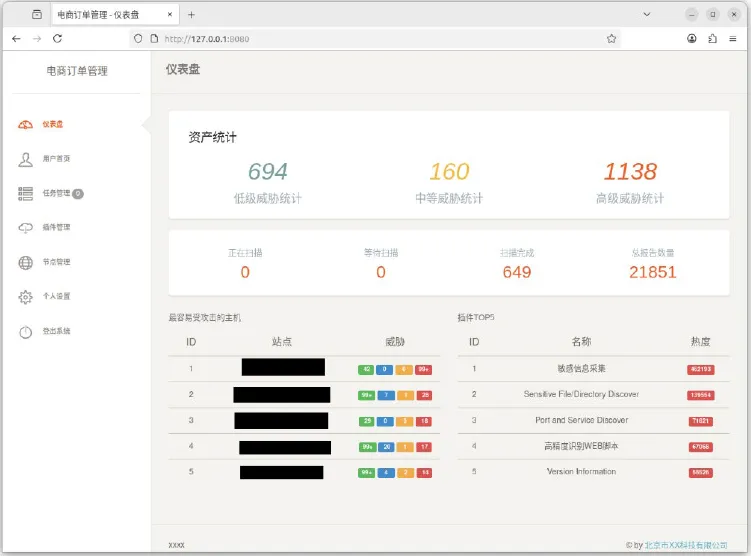Viewport: 751px width, 556px height.
Task: Click the red 18 badge in host row 3
Action: click(x=424, y=421)
